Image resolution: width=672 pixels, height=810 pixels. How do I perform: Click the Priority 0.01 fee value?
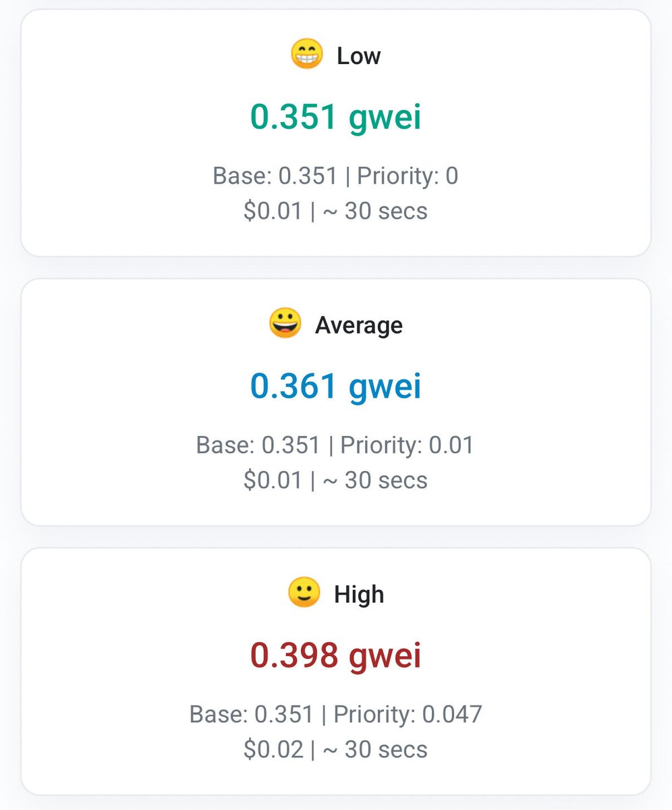(x=408, y=446)
